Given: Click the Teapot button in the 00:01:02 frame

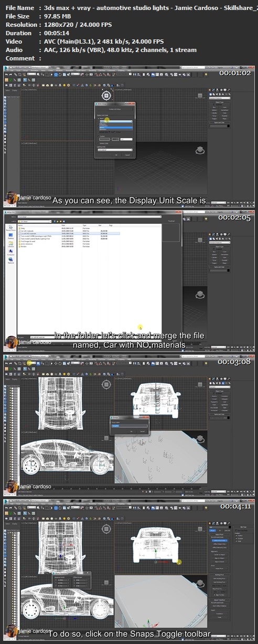Looking at the screenshot, I should [x=214, y=119].
